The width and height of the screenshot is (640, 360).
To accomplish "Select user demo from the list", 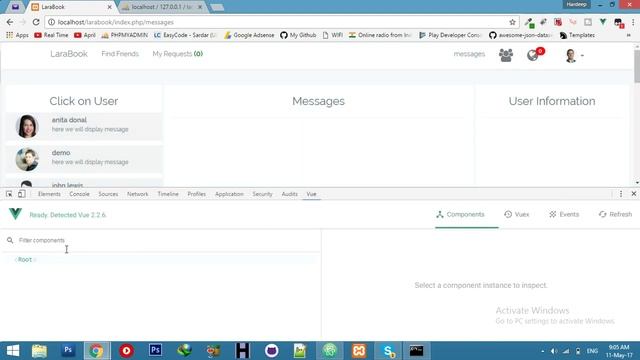I will [x=84, y=159].
